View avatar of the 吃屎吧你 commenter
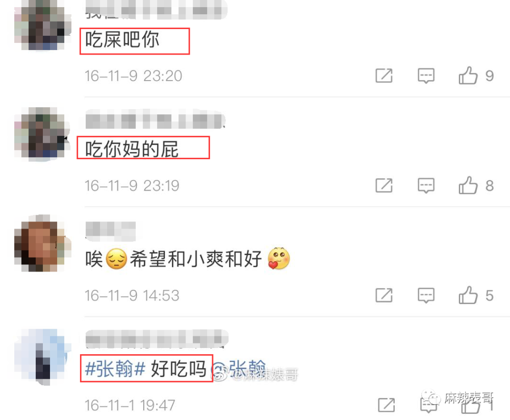This screenshot has width=510, height=420. click(43, 26)
